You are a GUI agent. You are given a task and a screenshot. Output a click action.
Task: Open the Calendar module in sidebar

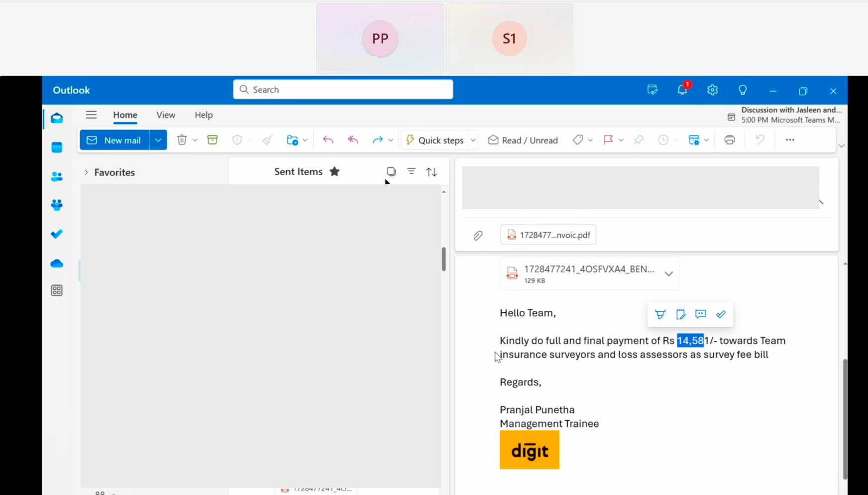click(x=57, y=147)
